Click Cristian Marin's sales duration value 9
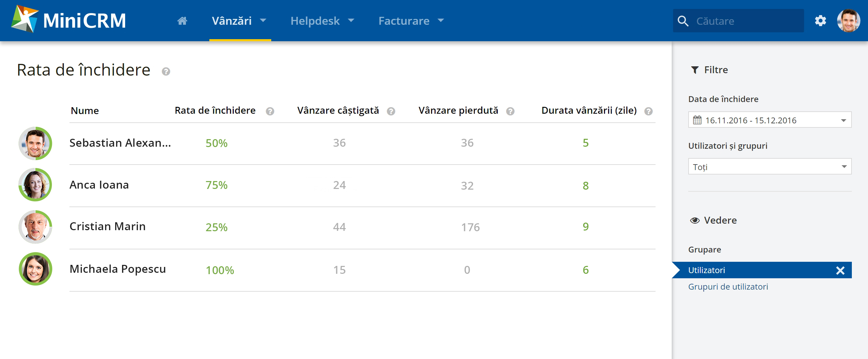Image resolution: width=868 pixels, height=359 pixels. pyautogui.click(x=586, y=227)
